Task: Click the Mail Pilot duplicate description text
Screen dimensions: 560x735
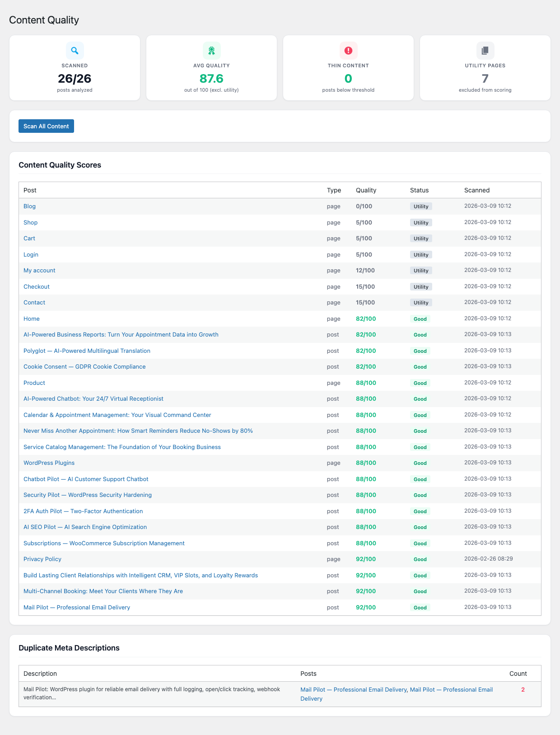Action: pyautogui.click(x=152, y=693)
